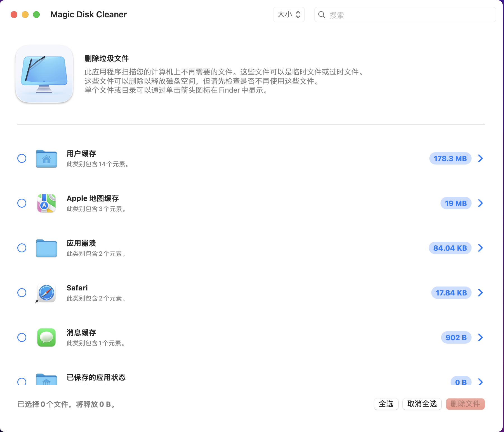This screenshot has width=504, height=432.
Task: Check the 消息缓存 selection circle
Action: click(x=22, y=337)
